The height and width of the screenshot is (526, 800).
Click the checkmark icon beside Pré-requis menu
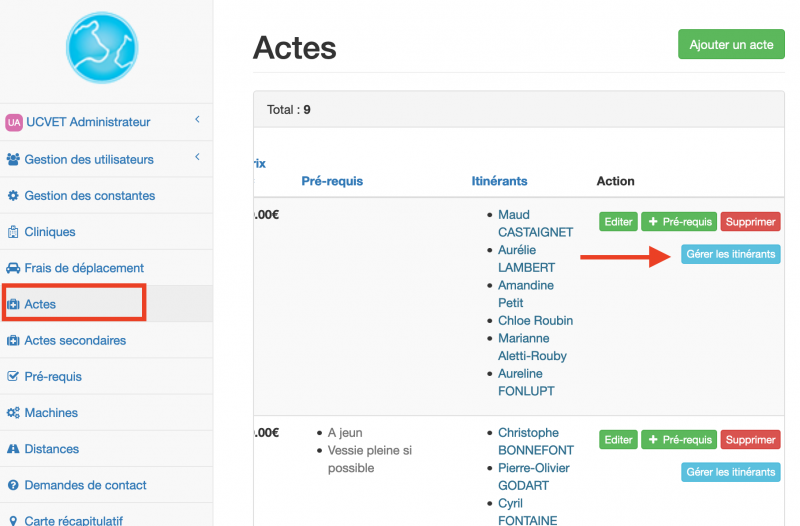coord(14,377)
